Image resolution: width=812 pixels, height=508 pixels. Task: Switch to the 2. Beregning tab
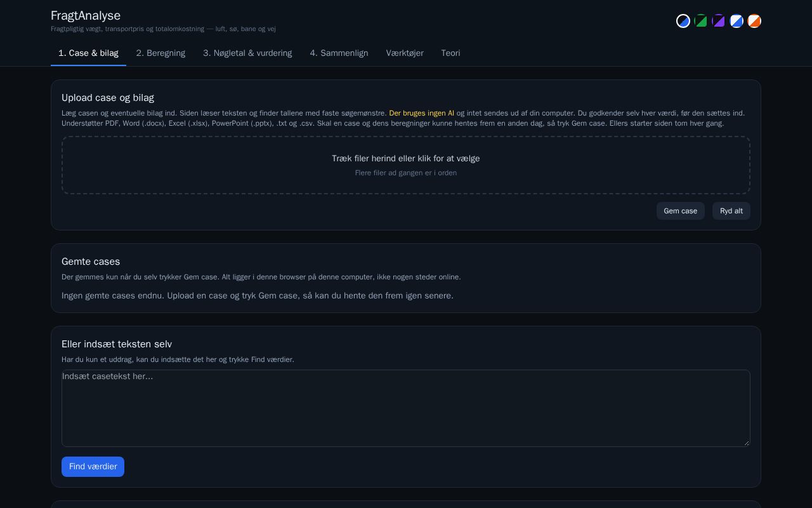(x=160, y=53)
